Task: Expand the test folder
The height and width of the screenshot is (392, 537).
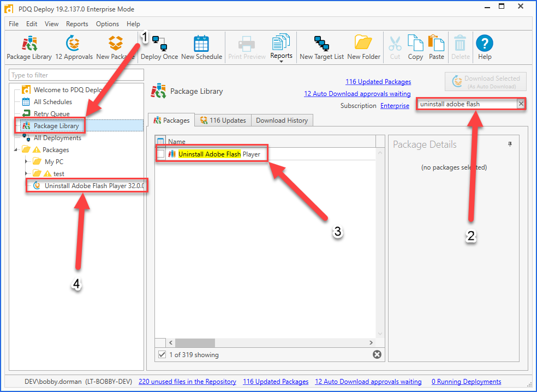Action: pyautogui.click(x=26, y=173)
